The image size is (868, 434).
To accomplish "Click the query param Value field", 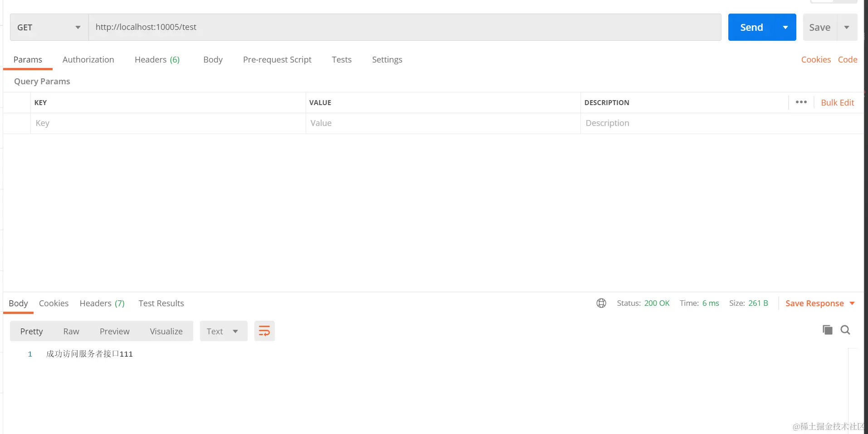I will 443,123.
